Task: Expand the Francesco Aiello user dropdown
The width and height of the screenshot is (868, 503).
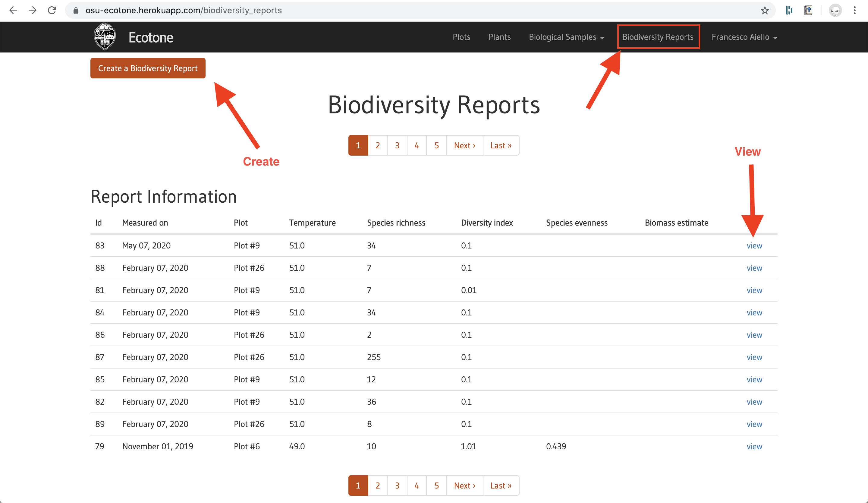Action: click(744, 37)
